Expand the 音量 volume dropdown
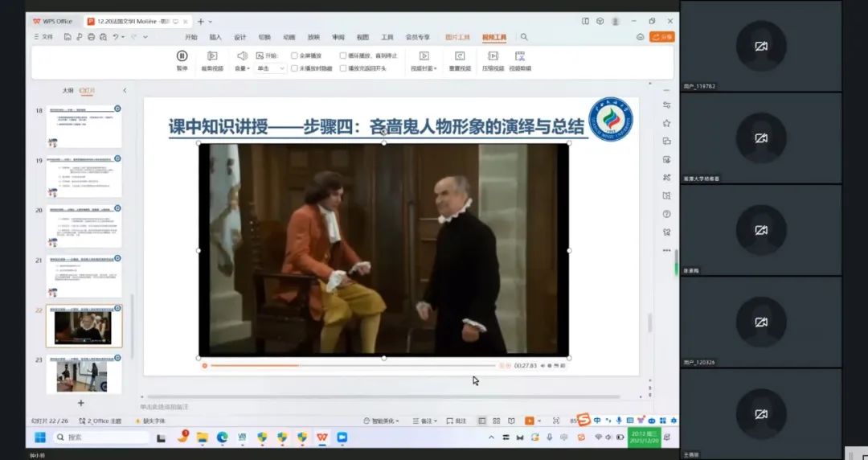Image resolution: width=868 pixels, height=460 pixels. pos(241,68)
